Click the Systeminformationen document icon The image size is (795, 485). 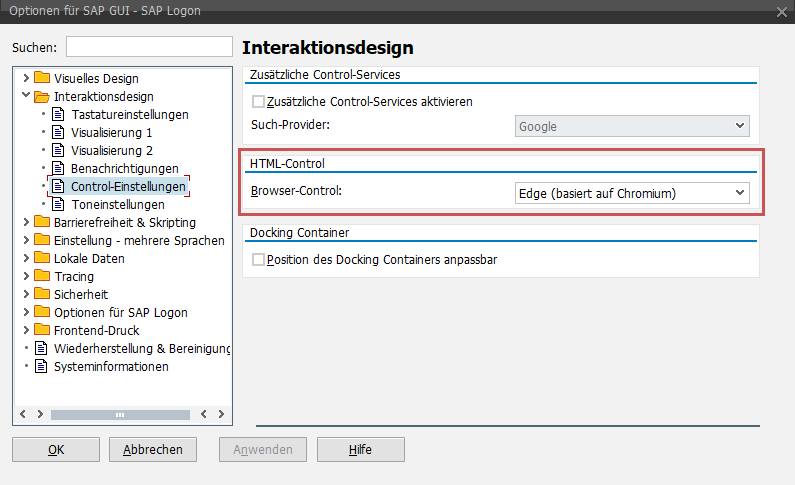[41, 366]
